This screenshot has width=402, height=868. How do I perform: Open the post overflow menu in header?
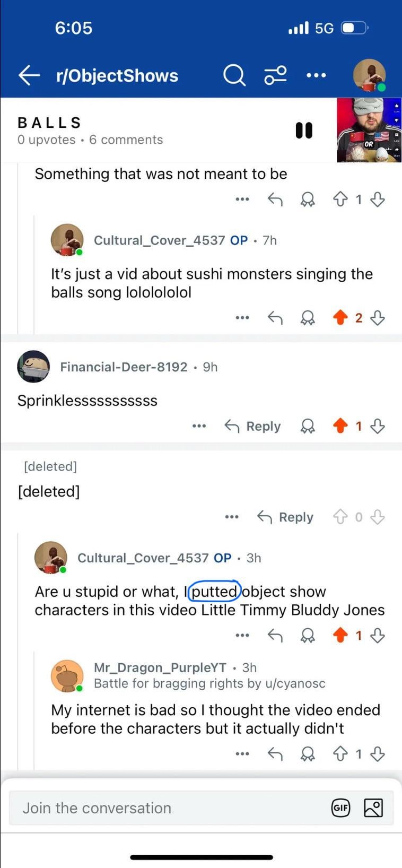[316, 75]
